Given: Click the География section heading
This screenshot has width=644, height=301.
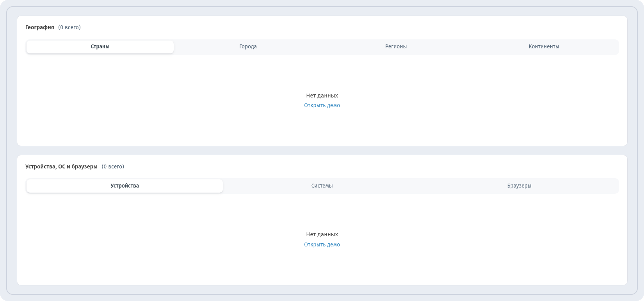Looking at the screenshot, I should [40, 27].
